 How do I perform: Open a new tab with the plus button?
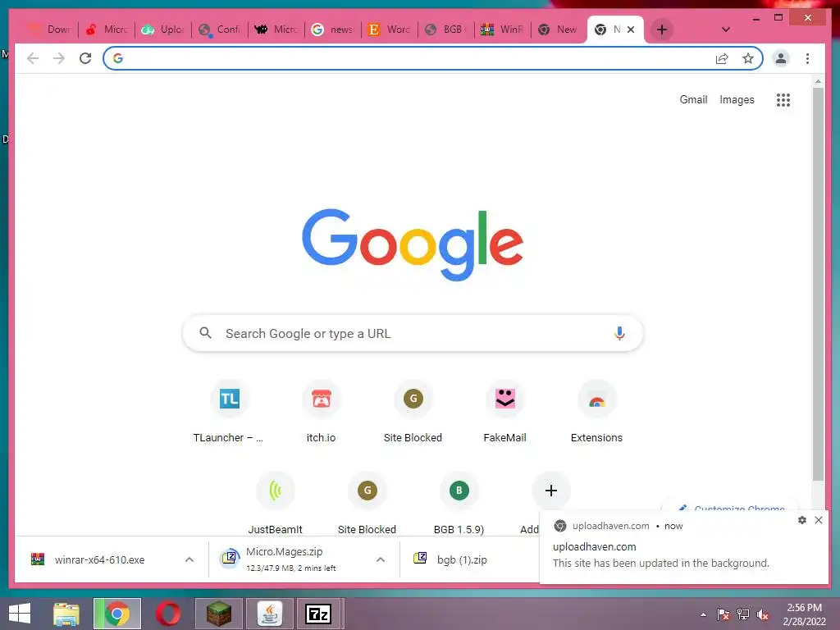pos(662,30)
